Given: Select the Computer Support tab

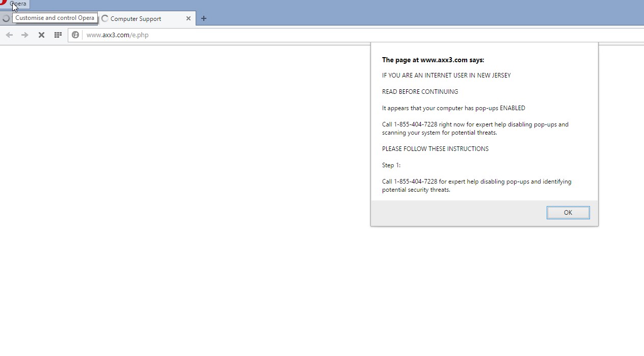Looking at the screenshot, I should pyautogui.click(x=136, y=19).
